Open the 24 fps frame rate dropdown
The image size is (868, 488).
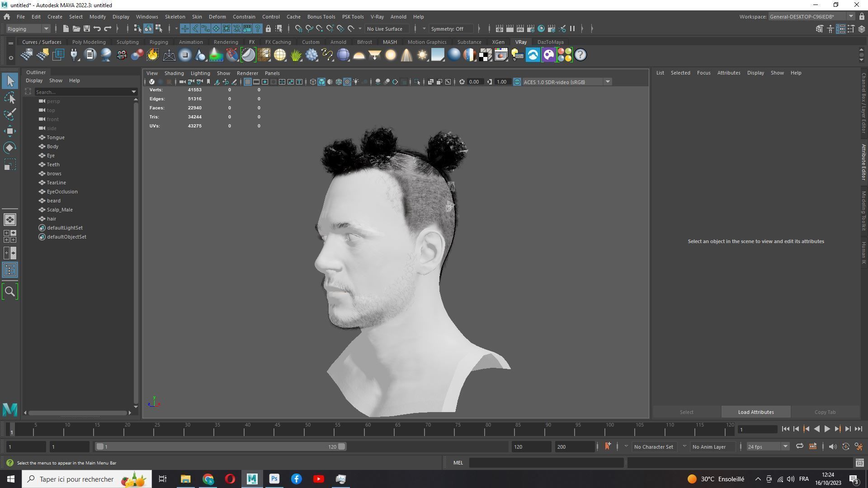pyautogui.click(x=767, y=447)
